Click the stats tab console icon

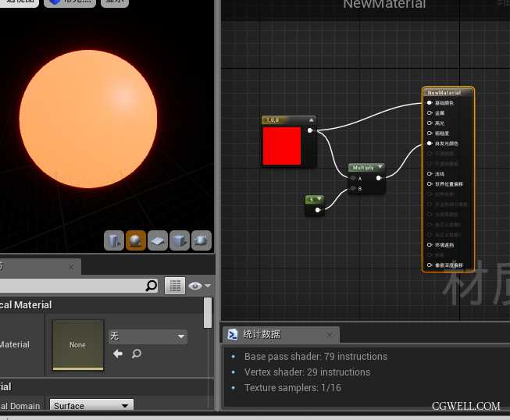[232, 334]
